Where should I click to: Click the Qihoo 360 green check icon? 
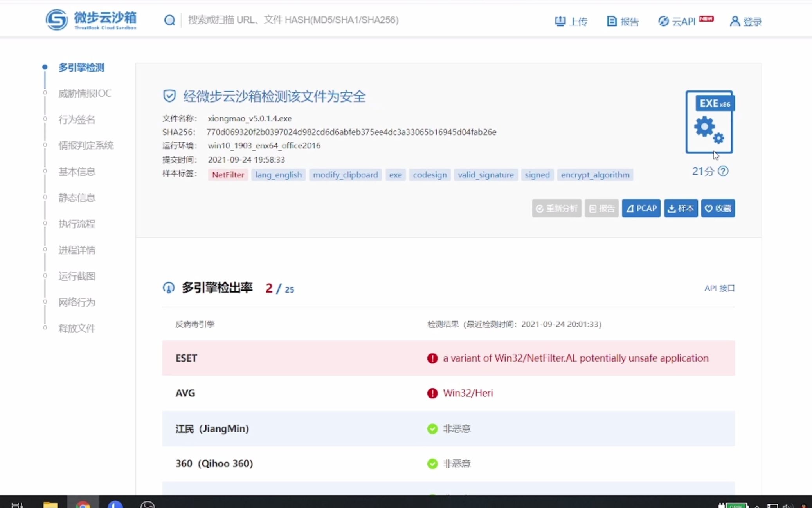pyautogui.click(x=432, y=464)
